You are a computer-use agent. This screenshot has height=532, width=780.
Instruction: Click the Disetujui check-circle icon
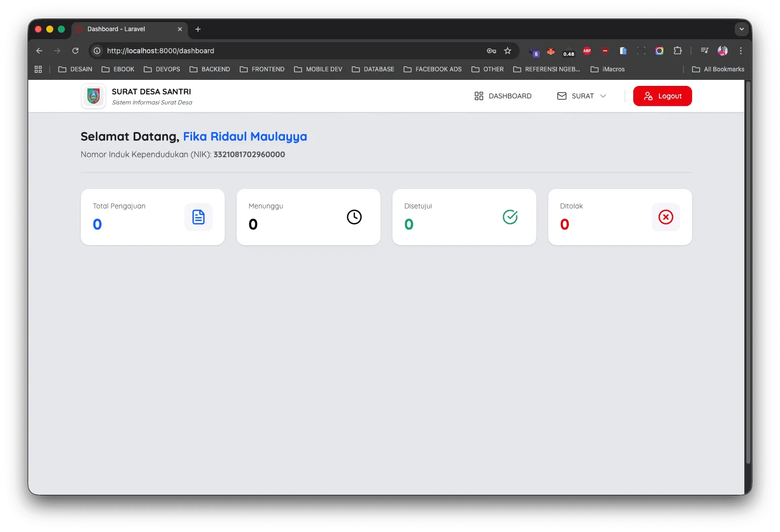510,217
